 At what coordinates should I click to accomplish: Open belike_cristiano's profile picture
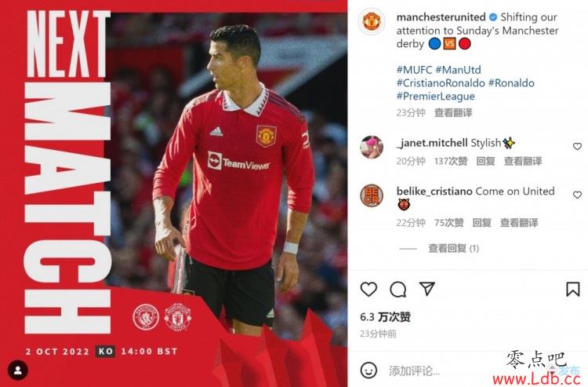point(372,195)
